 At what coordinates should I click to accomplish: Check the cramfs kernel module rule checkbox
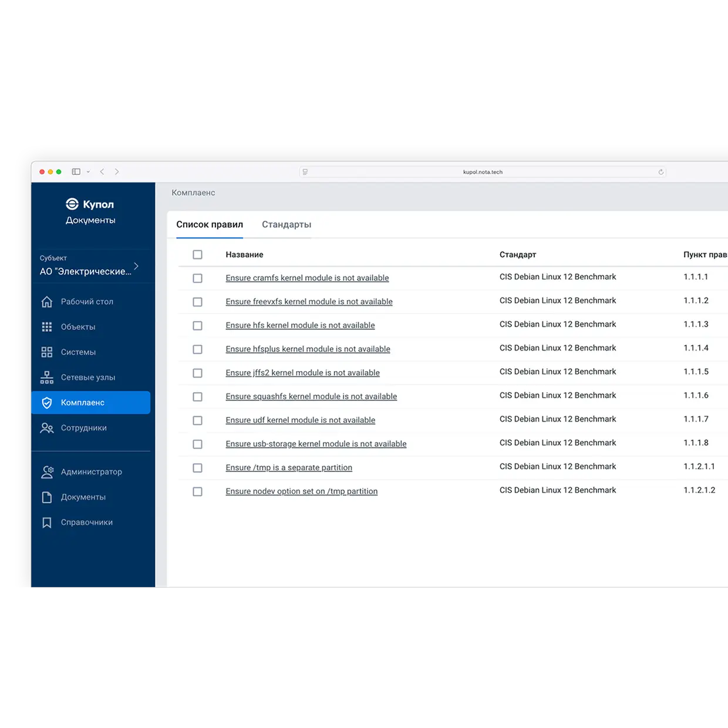[x=198, y=278]
